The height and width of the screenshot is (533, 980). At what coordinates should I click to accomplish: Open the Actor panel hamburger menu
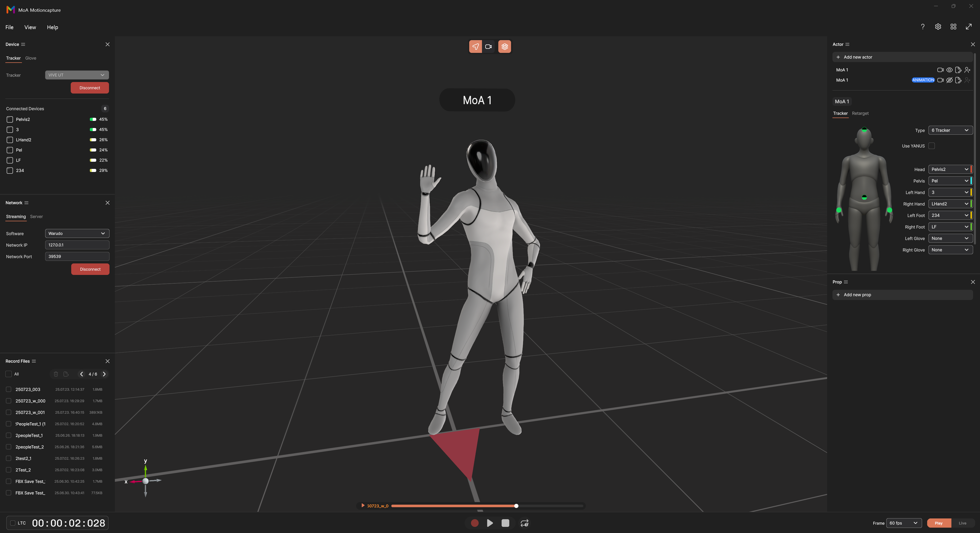point(847,44)
